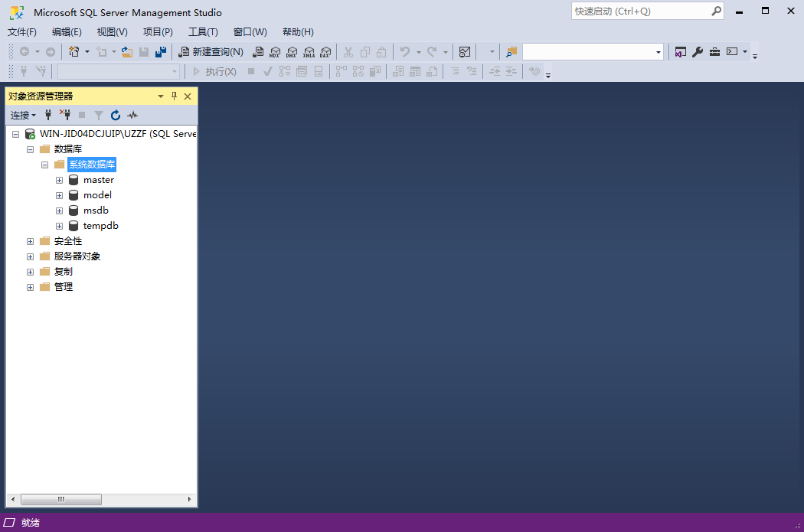Click the Save All icon
804x532 pixels.
tap(161, 52)
